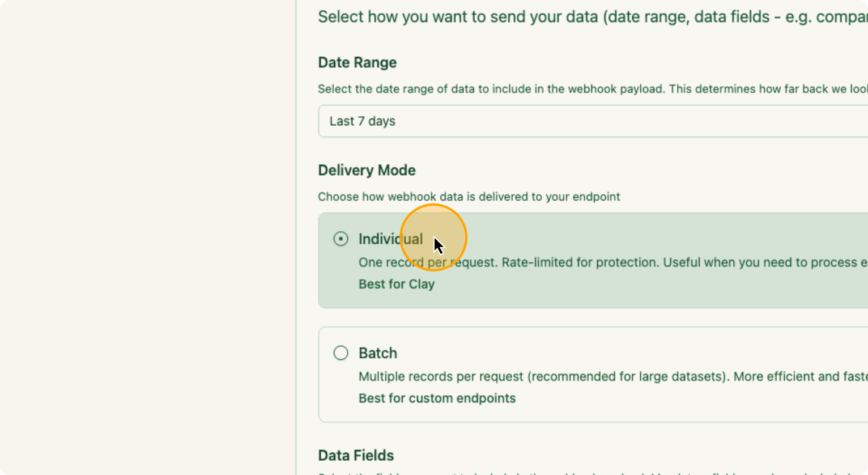This screenshot has height=475, width=868.
Task: Click the Best for custom endpoints label
Action: point(436,398)
